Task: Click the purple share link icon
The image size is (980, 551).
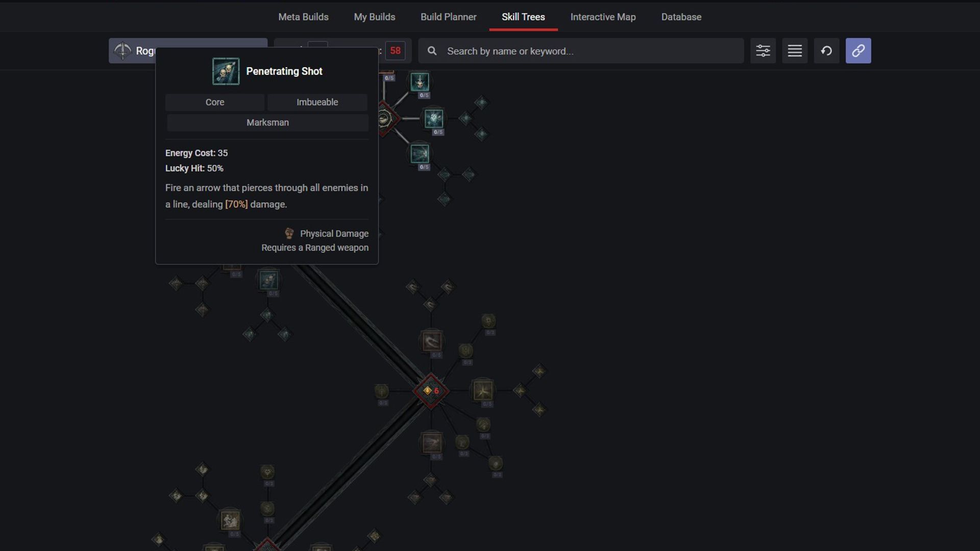Action: (x=858, y=51)
